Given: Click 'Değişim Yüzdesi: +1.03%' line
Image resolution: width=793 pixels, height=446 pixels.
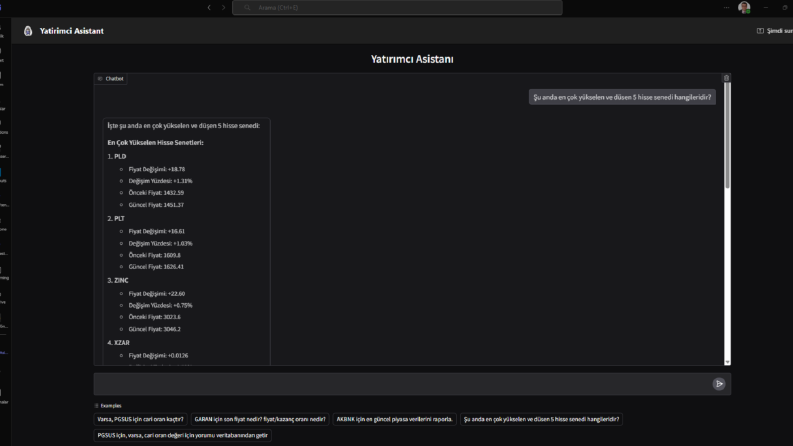Looking at the screenshot, I should click(x=160, y=243).
